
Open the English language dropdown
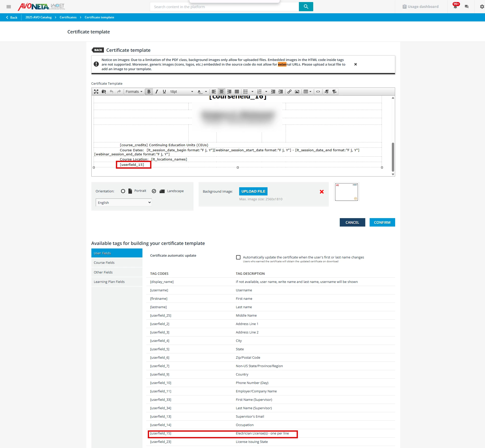(124, 203)
